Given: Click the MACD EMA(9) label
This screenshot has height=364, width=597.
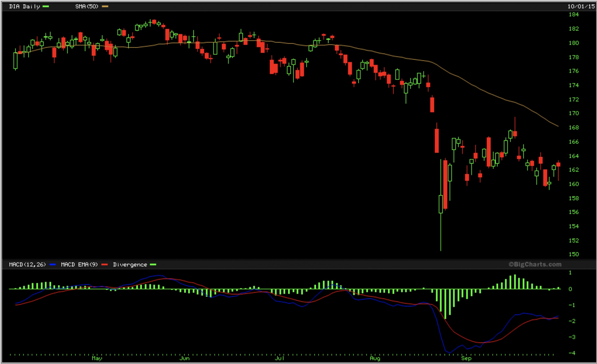Looking at the screenshot, I should coord(79,264).
